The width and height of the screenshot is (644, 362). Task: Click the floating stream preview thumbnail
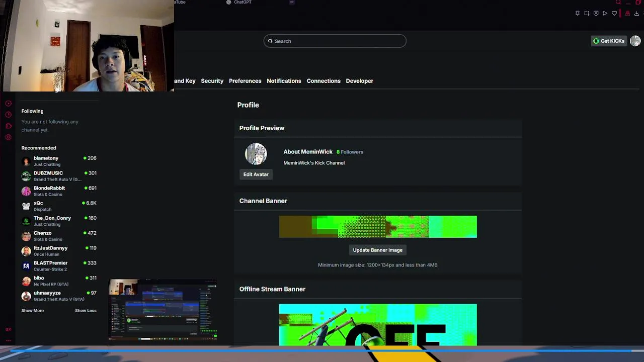pos(163,310)
